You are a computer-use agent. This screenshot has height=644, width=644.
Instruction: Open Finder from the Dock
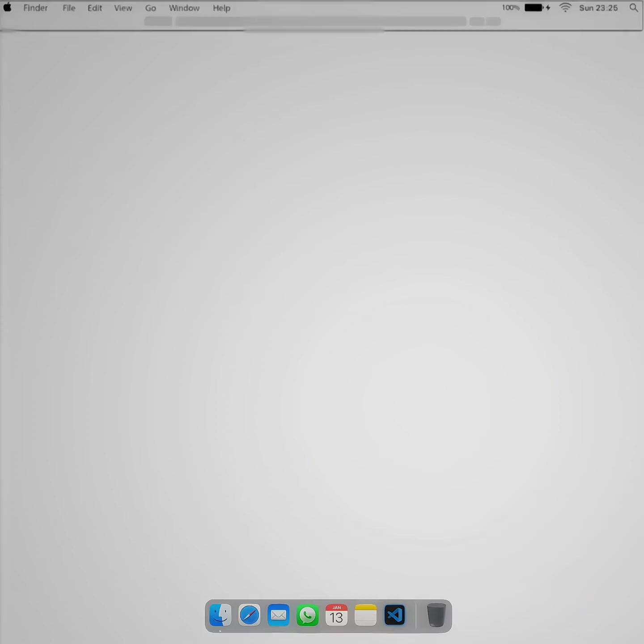pos(220,615)
